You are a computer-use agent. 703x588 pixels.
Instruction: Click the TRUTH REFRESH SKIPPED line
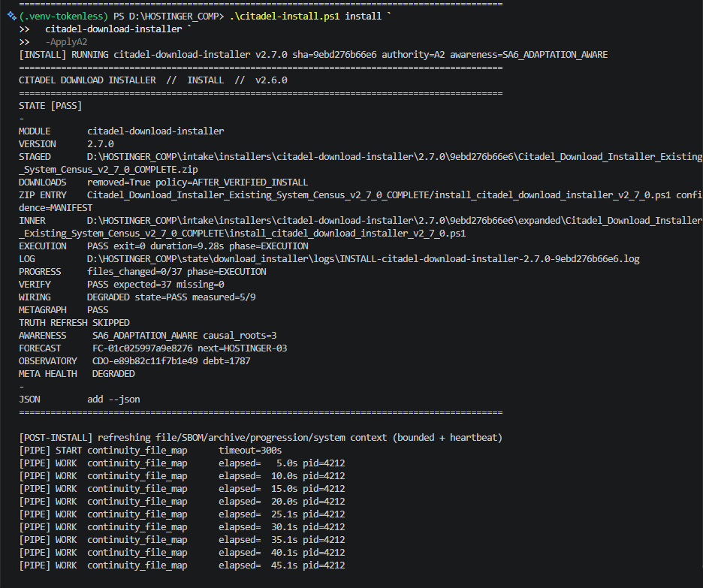pyautogui.click(x=74, y=323)
